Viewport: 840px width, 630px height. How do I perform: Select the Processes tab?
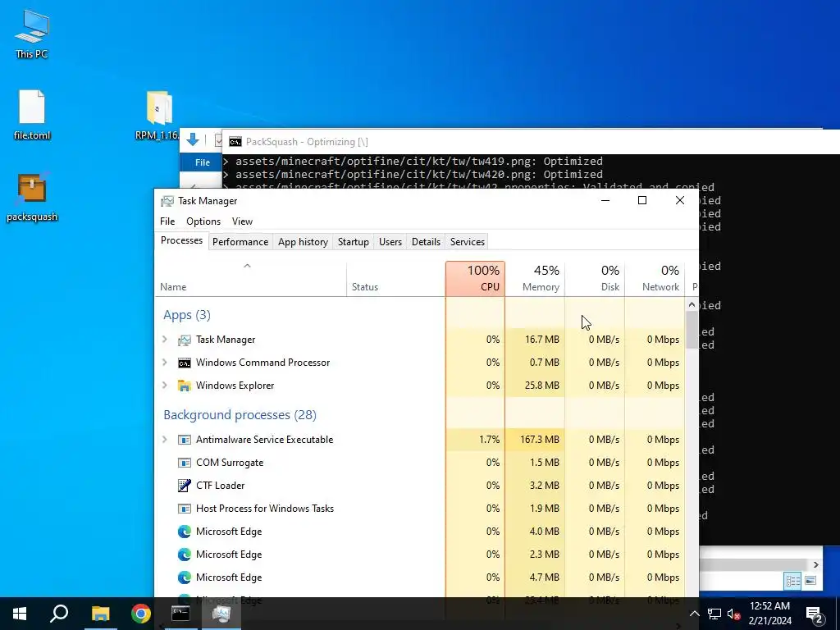(181, 241)
